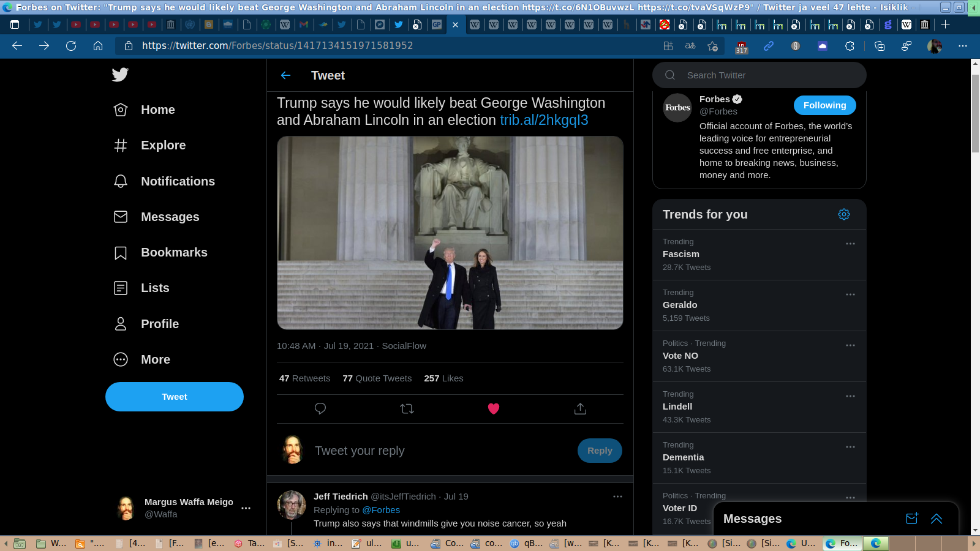The image size is (980, 551).
Task: Open Bookmarks in Twitter sidebar
Action: click(x=161, y=252)
